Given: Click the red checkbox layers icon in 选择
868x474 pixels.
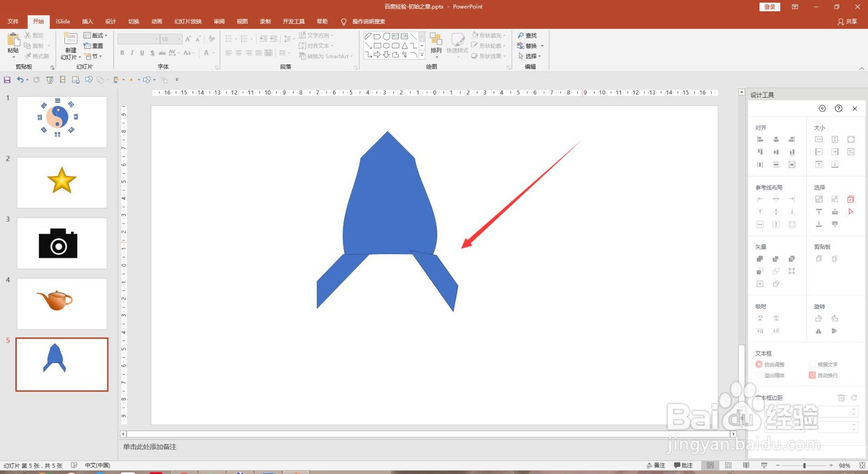Looking at the screenshot, I should click(851, 199).
